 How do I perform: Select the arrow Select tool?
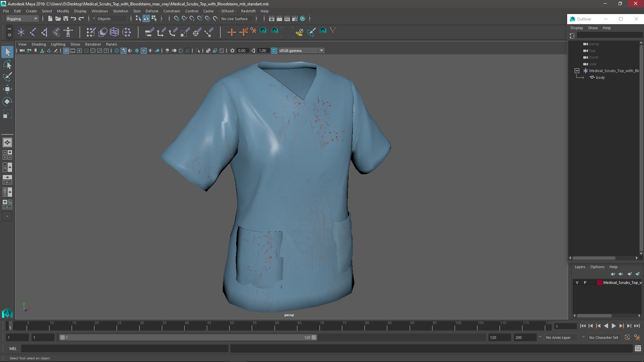[x=7, y=52]
